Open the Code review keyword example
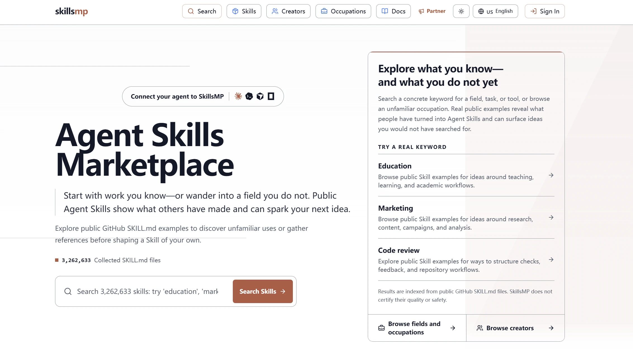633x364 pixels. pos(466,260)
